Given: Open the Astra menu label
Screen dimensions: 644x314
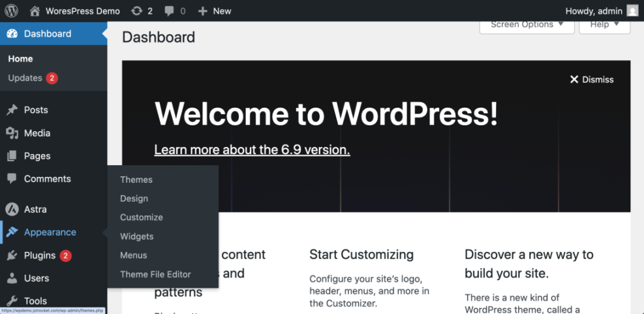Looking at the screenshot, I should click(x=35, y=209).
